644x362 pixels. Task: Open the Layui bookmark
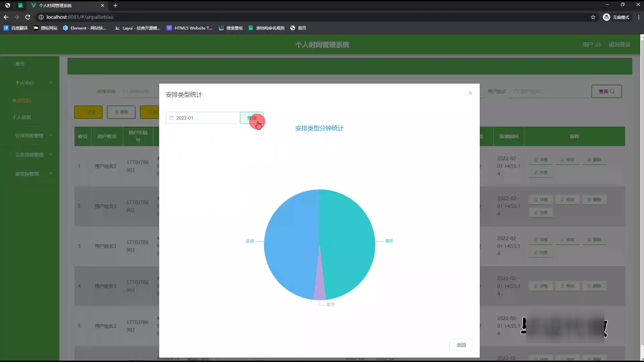138,28
